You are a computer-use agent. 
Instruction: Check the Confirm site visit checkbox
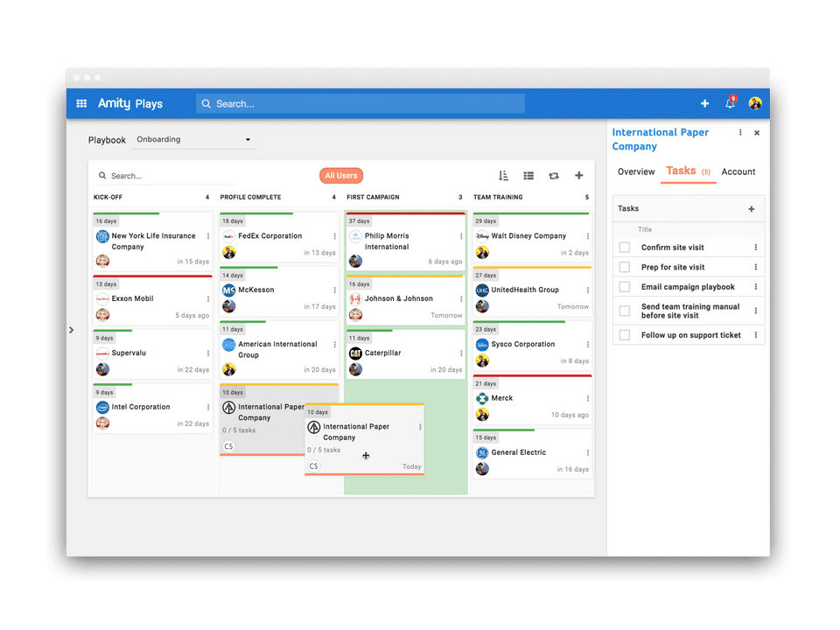624,248
